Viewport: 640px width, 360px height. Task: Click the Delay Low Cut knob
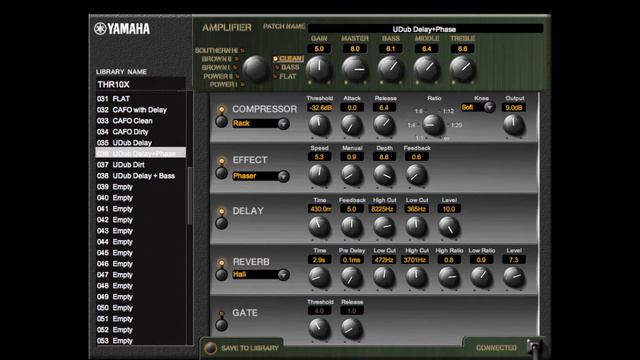416,227
